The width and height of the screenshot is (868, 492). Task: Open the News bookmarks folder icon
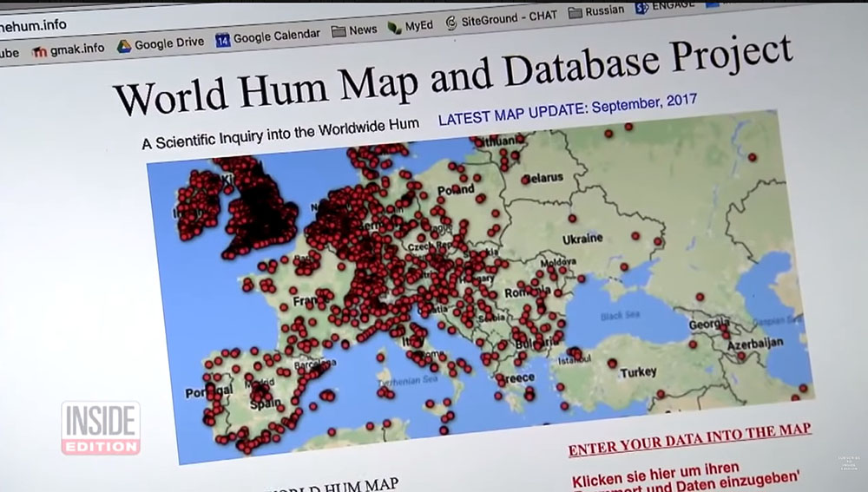[x=339, y=31]
